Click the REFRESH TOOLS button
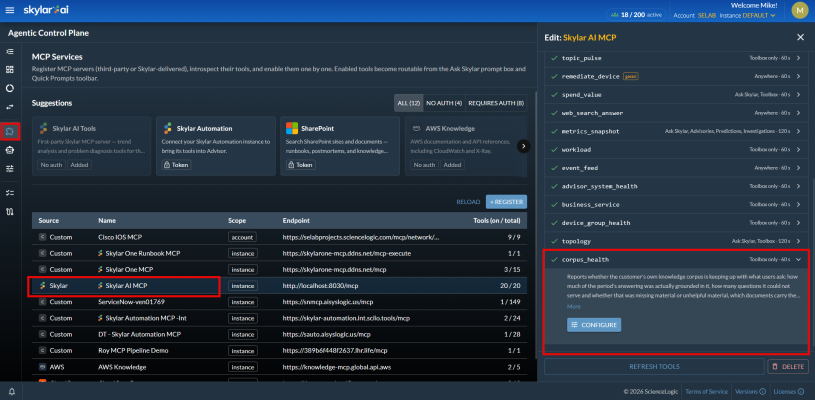Image resolution: width=815 pixels, height=400 pixels. [654, 366]
